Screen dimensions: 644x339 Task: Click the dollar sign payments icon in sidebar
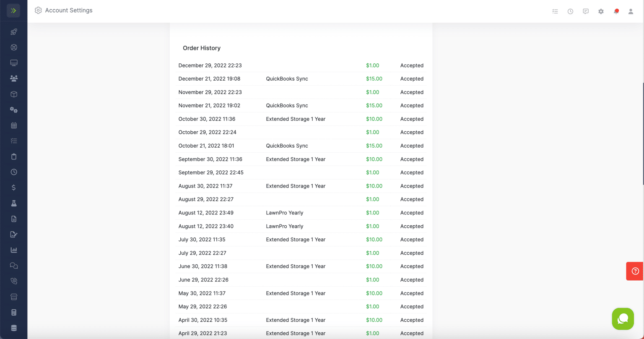[x=13, y=188]
